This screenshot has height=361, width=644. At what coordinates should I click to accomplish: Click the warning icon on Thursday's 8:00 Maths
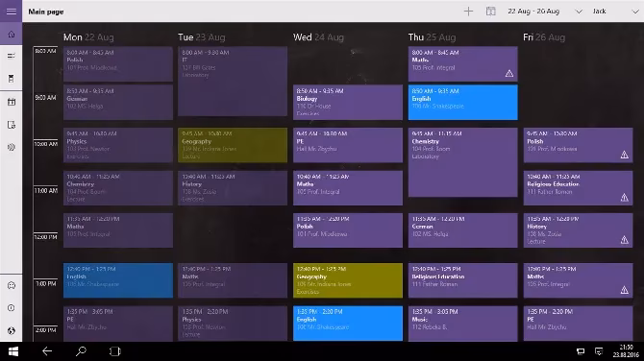coord(509,73)
